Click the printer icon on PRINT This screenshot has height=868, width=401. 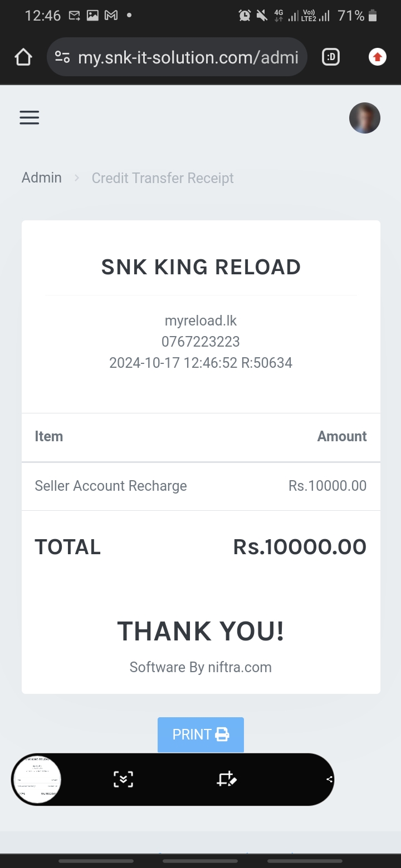point(222,734)
